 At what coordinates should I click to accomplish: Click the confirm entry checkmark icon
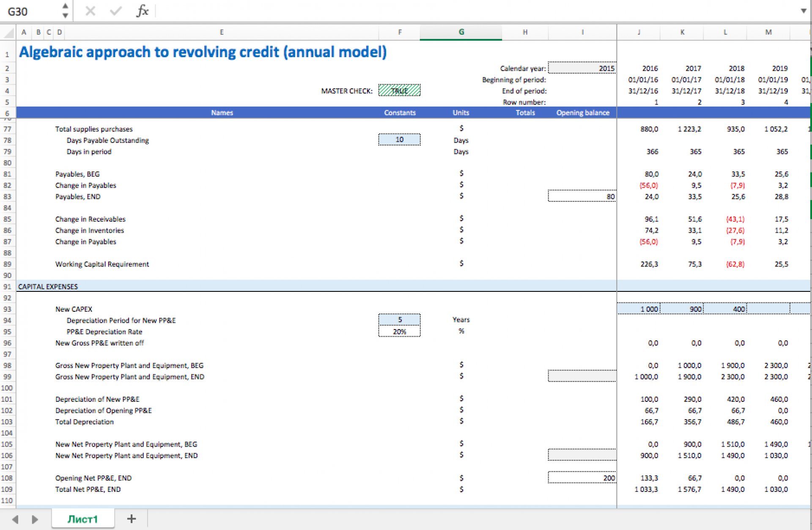coord(115,11)
